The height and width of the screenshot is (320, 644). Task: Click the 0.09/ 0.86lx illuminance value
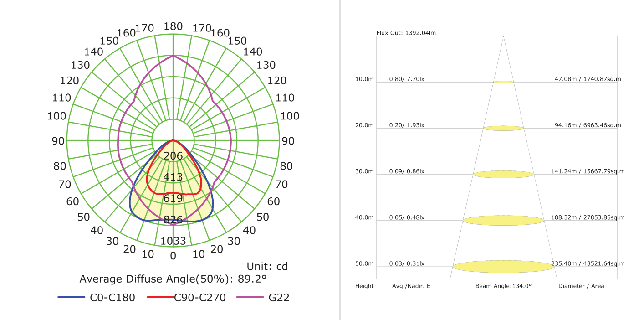407,171
